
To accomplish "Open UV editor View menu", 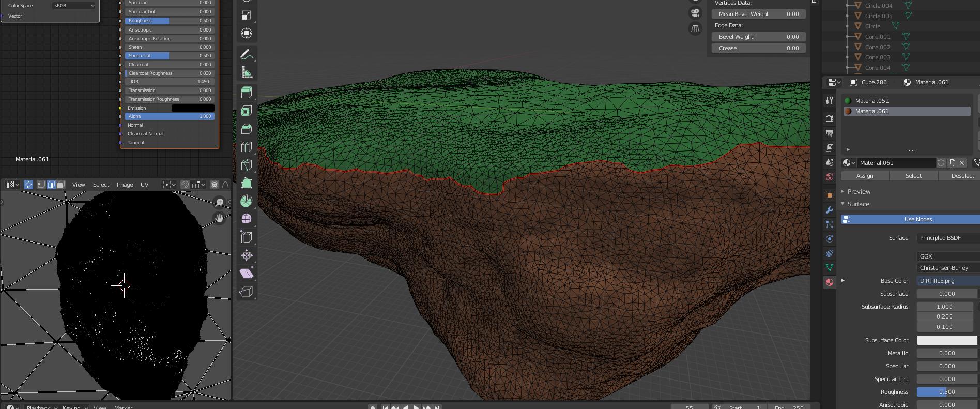I will (79, 185).
